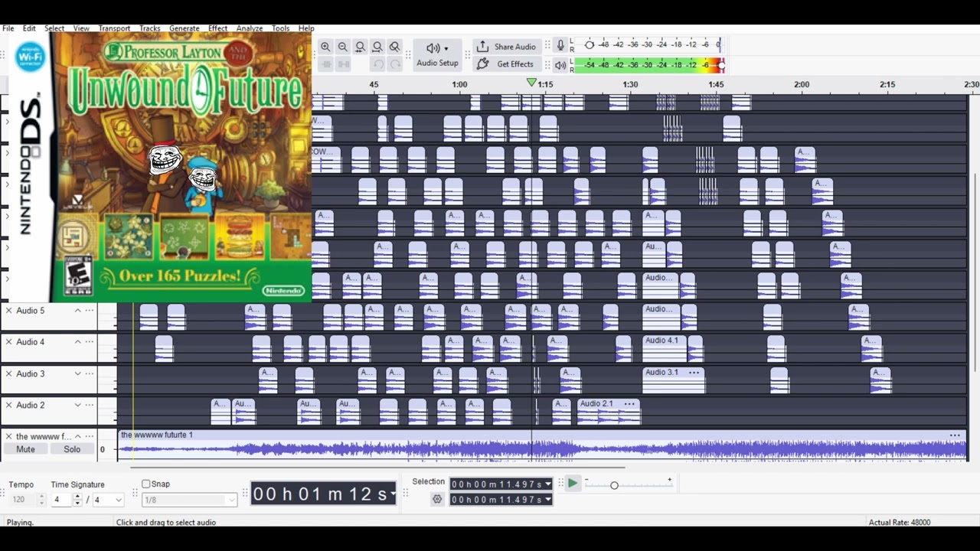The height and width of the screenshot is (551, 980).
Task: Expand the Audio 2 track
Action: (x=77, y=405)
